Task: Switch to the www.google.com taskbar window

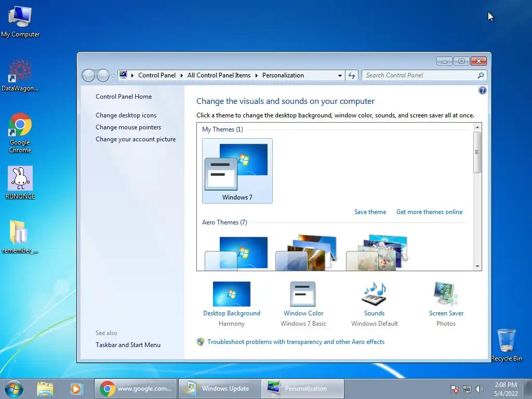Action: click(136, 389)
